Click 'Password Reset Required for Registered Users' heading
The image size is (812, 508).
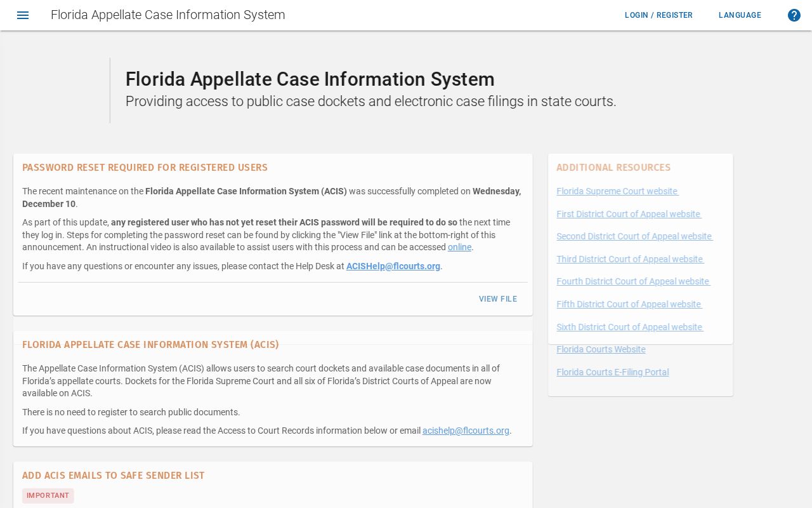145,168
